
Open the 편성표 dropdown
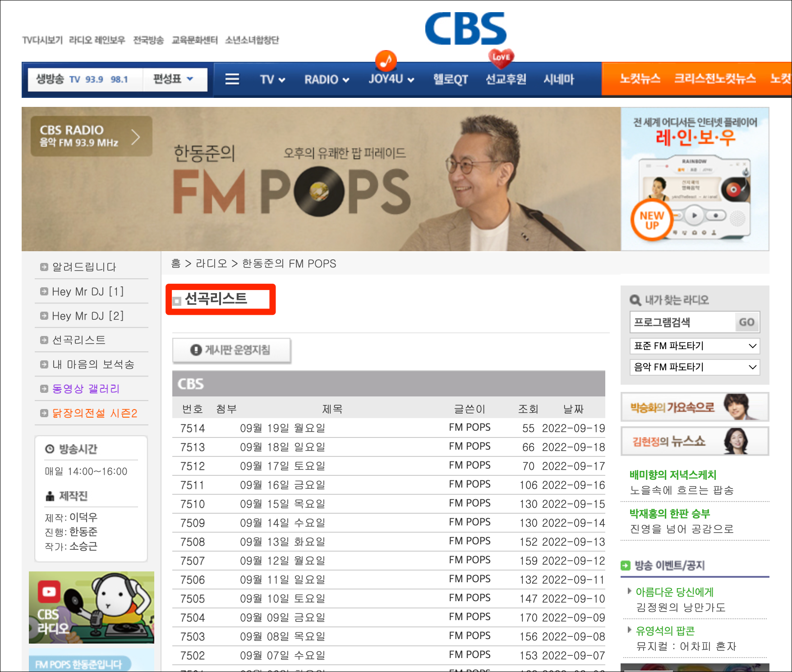click(x=174, y=79)
